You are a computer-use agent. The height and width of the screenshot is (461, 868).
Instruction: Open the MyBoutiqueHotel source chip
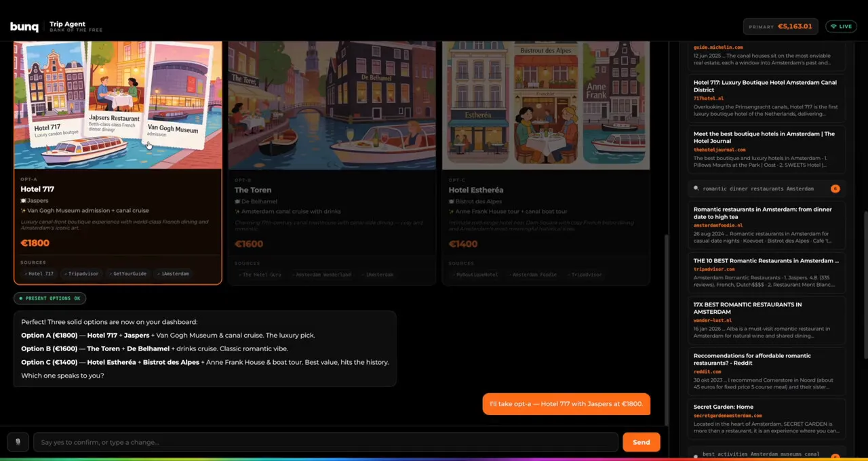tap(475, 275)
